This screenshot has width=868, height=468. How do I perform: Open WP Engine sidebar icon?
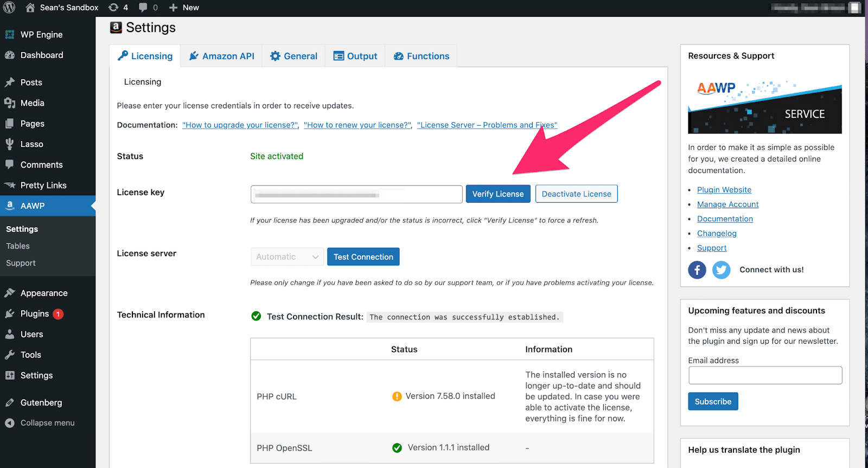(10, 35)
